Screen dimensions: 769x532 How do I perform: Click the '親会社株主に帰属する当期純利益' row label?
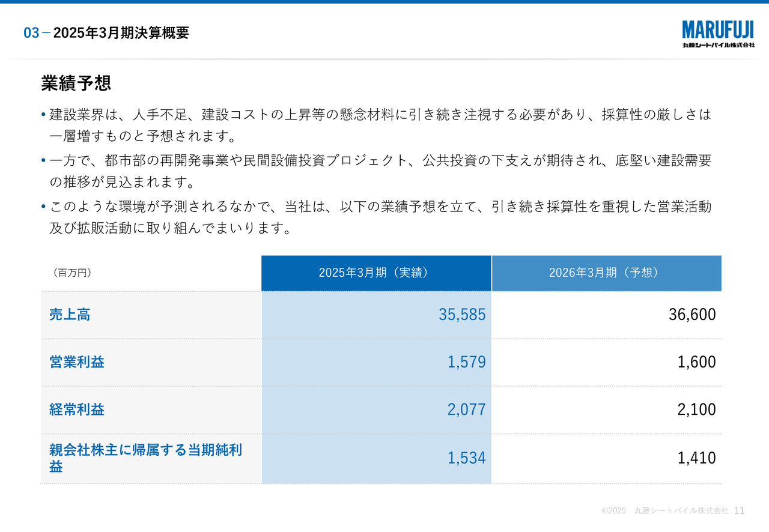tap(145, 458)
